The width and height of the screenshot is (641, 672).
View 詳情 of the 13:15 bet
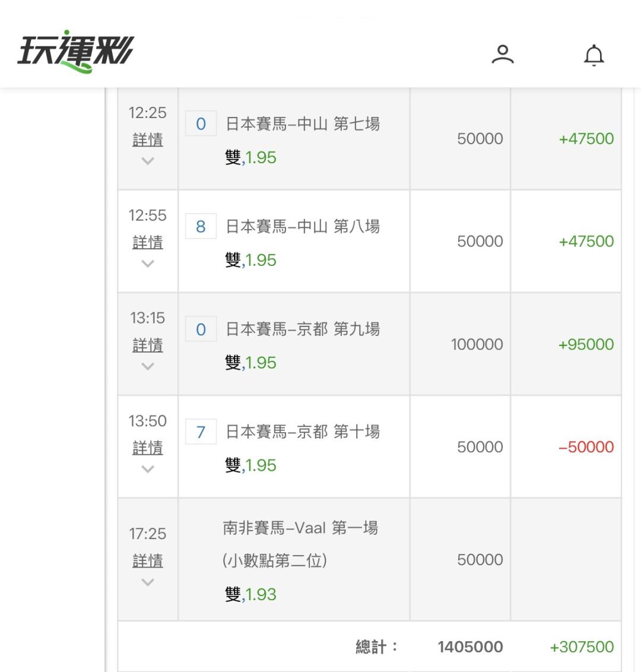coord(148,345)
